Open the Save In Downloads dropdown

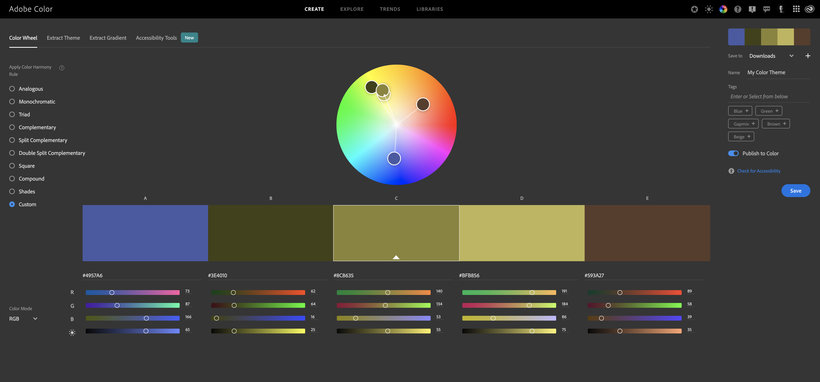pos(771,56)
